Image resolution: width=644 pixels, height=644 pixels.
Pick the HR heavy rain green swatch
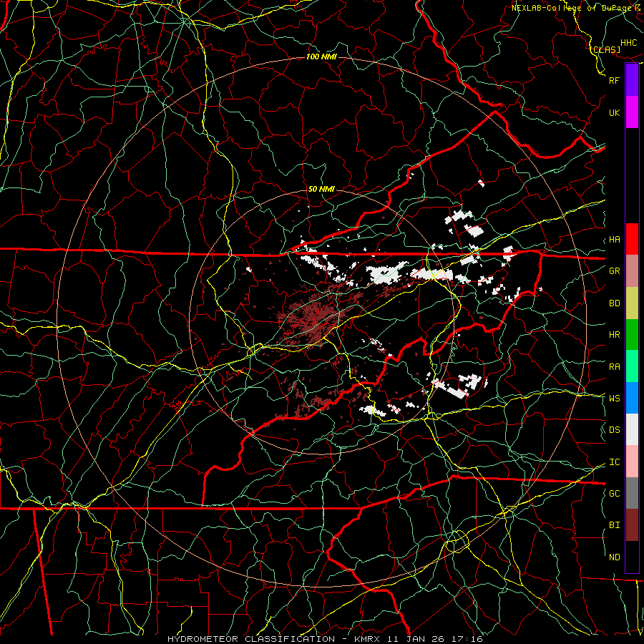pos(632,335)
